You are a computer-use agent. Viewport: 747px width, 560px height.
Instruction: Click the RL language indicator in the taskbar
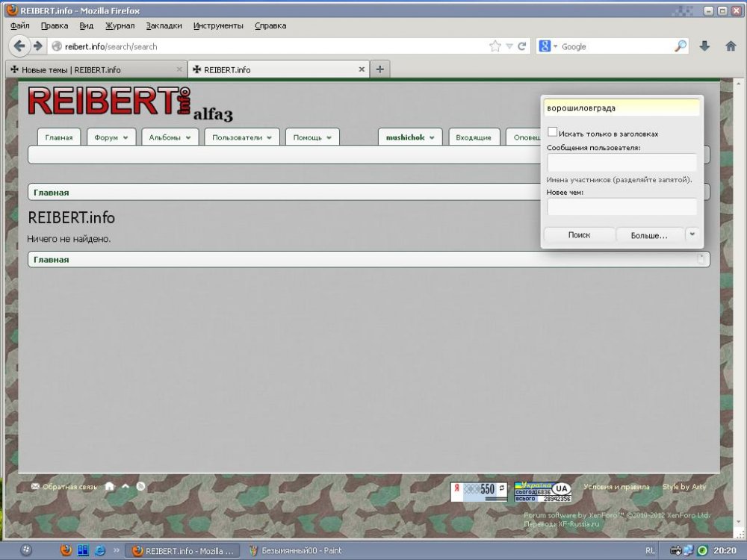coord(650,551)
